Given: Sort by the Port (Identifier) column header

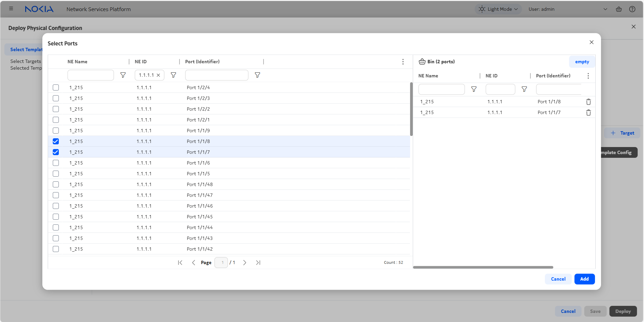Looking at the screenshot, I should click(x=202, y=62).
